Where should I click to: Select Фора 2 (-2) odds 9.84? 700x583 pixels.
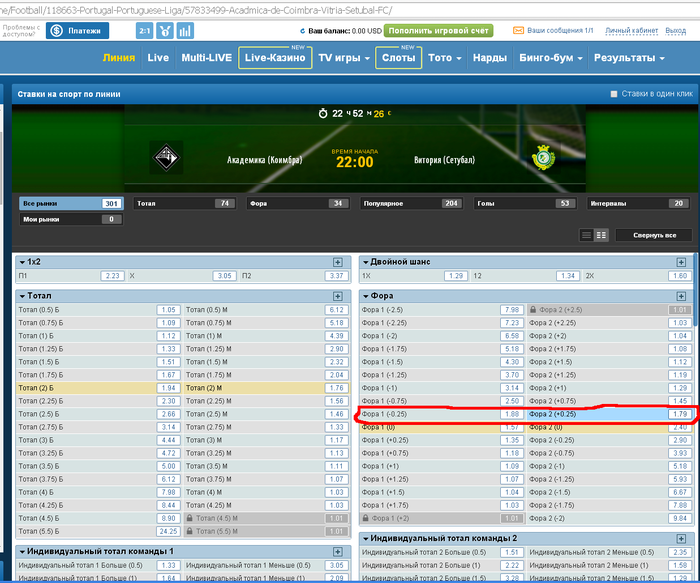click(680, 518)
